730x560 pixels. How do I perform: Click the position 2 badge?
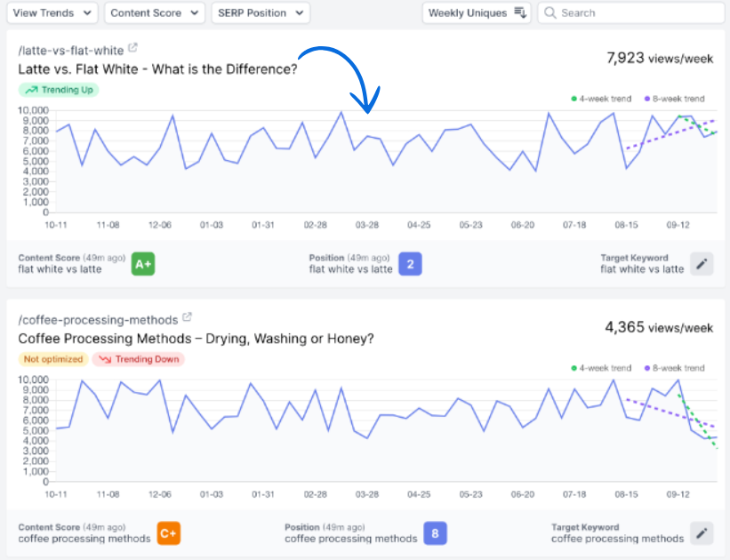410,264
